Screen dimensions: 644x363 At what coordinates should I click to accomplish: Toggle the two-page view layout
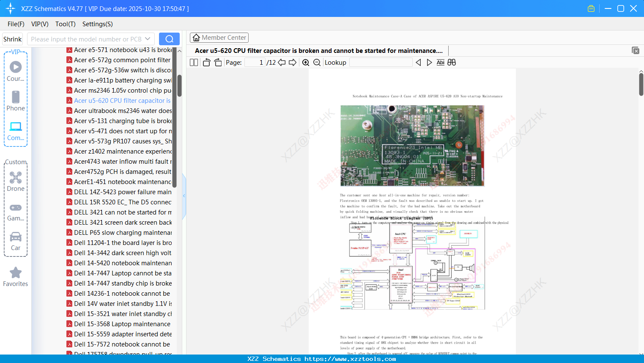tap(194, 63)
